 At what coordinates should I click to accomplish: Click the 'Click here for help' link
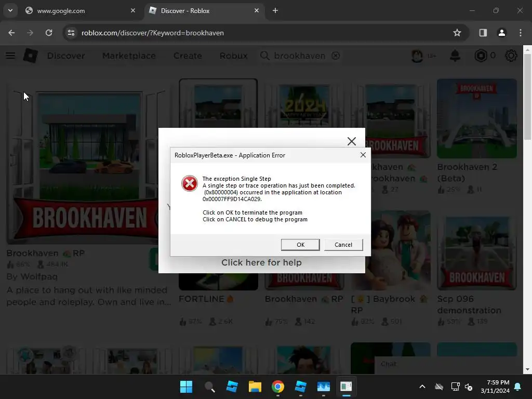pos(261,262)
